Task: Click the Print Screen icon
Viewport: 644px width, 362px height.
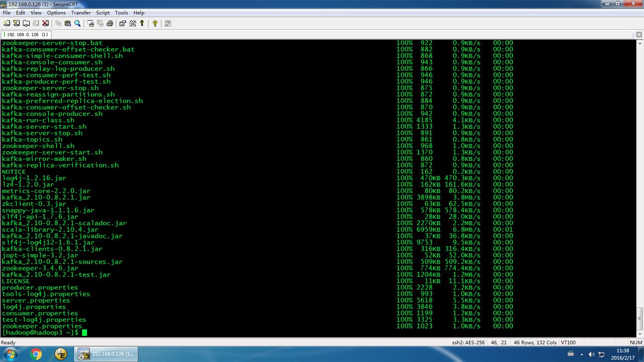Action: point(91,23)
